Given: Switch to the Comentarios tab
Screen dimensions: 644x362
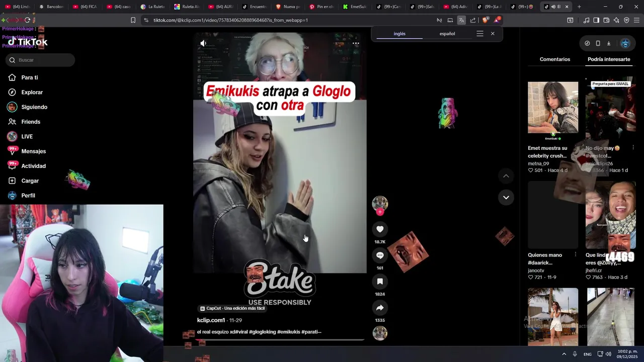Looking at the screenshot, I should pos(555,59).
